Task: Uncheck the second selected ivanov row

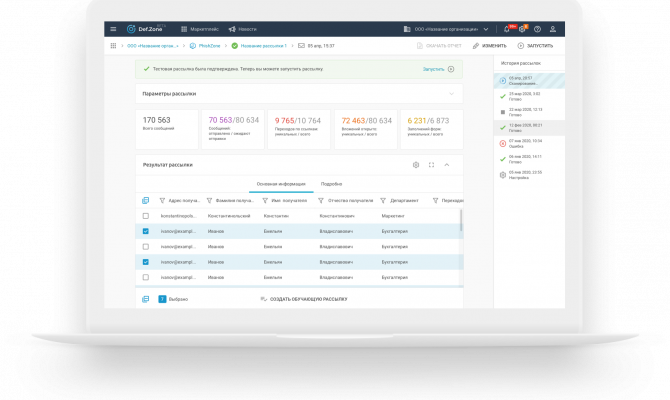Action: [146, 262]
